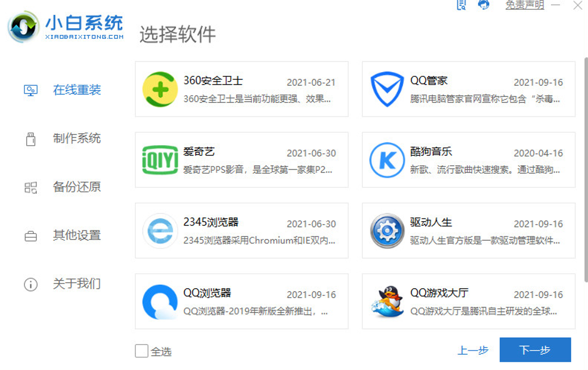Screen dimensions: 588x370
Task: Click the QQ管家 date 2021-09-16
Action: pos(538,82)
